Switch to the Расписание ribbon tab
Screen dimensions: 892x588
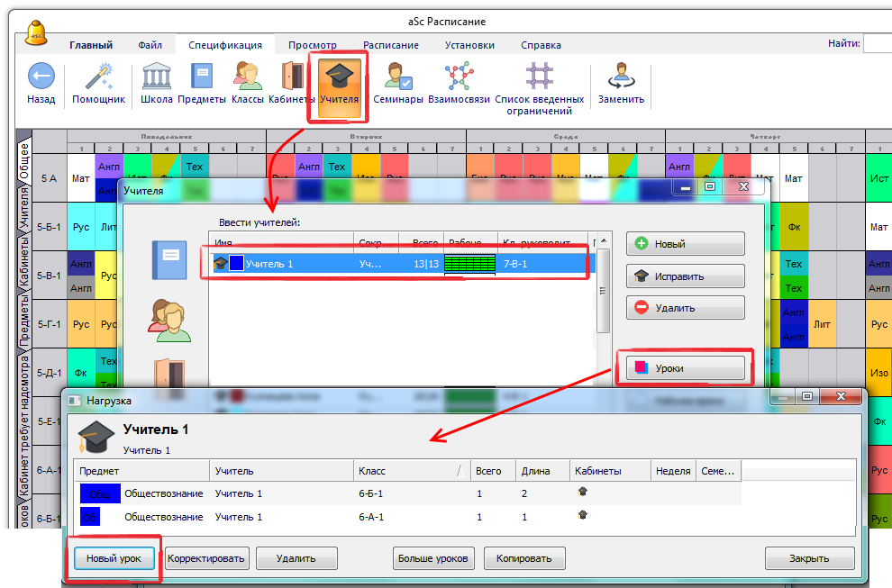pyautogui.click(x=390, y=45)
